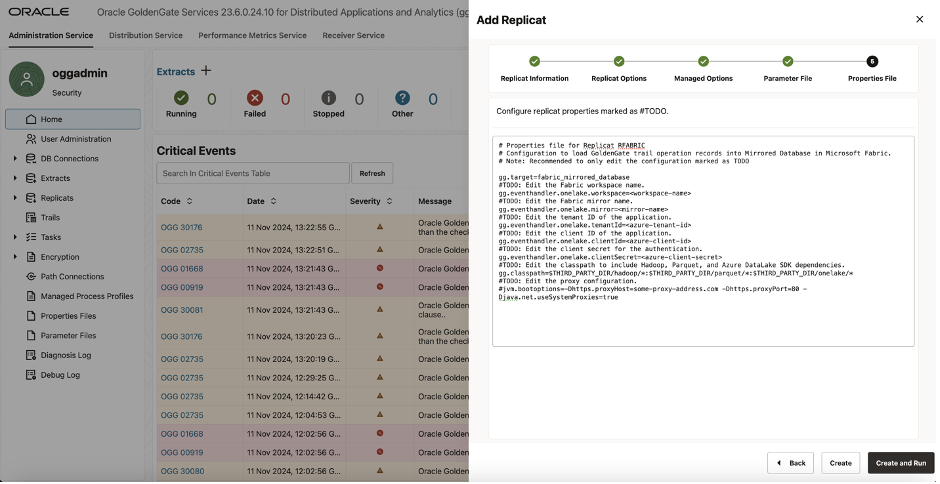Image resolution: width=940 pixels, height=484 pixels.
Task: Close the Add Replicat panel
Action: [x=920, y=19]
